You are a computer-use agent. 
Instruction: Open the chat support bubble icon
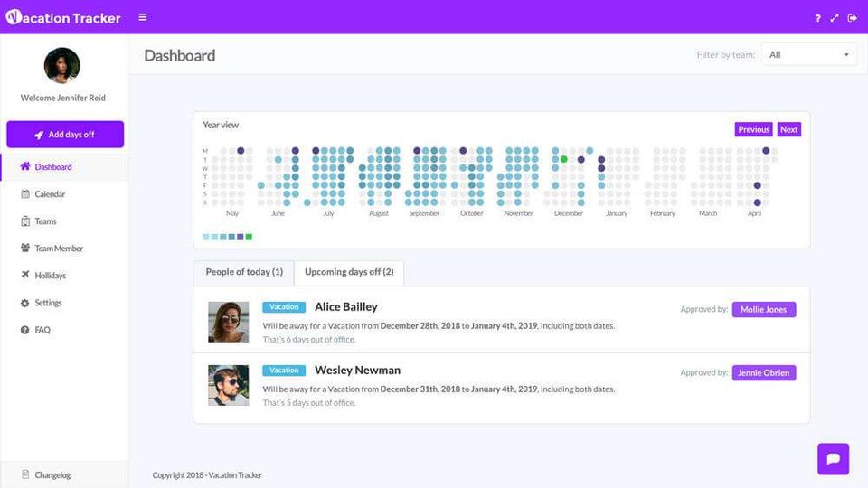coord(833,458)
